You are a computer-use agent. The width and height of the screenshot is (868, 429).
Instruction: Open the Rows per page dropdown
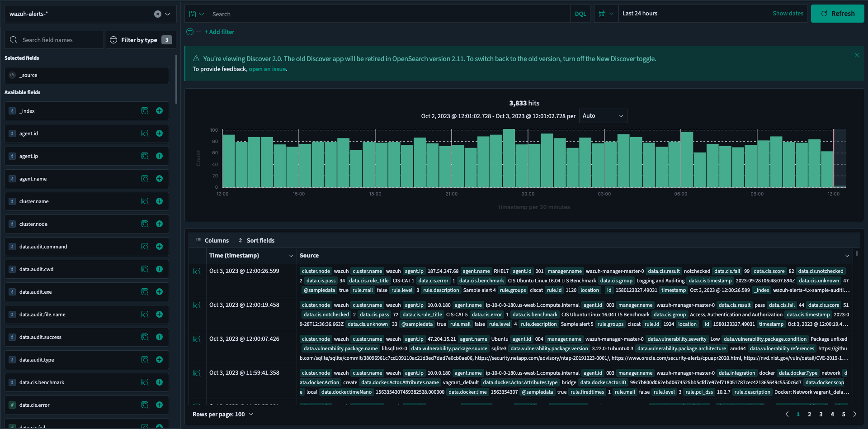(223, 414)
